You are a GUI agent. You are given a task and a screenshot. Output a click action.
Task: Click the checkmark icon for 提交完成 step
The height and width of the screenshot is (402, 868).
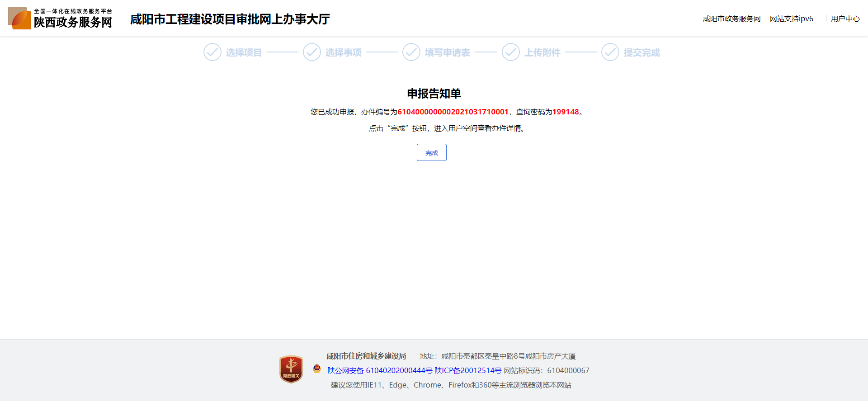click(610, 52)
